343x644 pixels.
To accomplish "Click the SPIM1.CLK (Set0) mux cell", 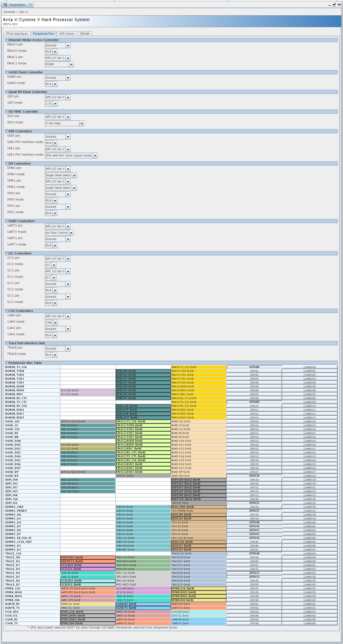I will coord(88,612).
